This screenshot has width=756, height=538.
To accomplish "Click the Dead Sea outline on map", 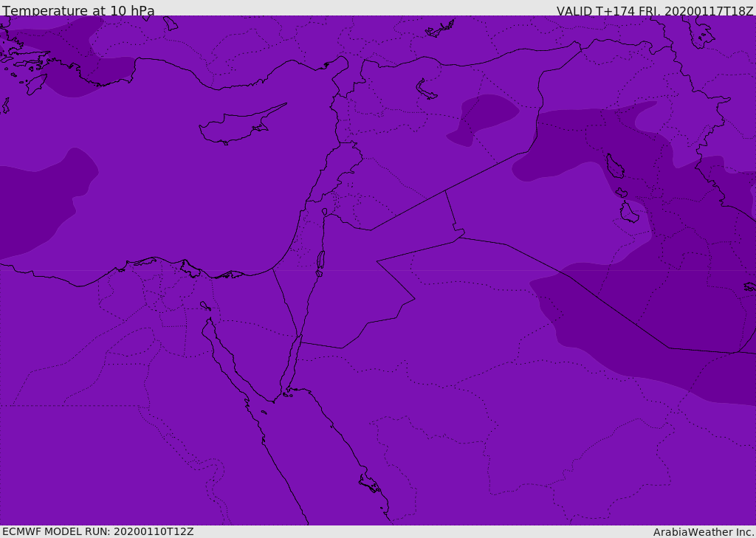I will pos(320,263).
